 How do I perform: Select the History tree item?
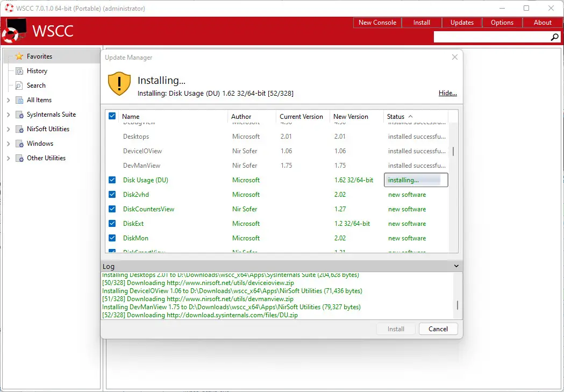coord(37,71)
